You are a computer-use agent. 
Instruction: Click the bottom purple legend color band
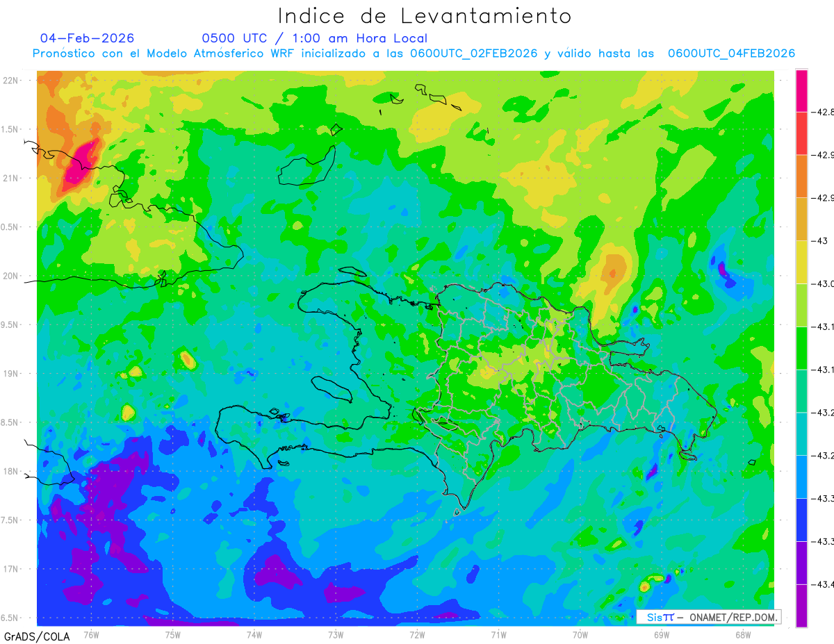coord(801,606)
